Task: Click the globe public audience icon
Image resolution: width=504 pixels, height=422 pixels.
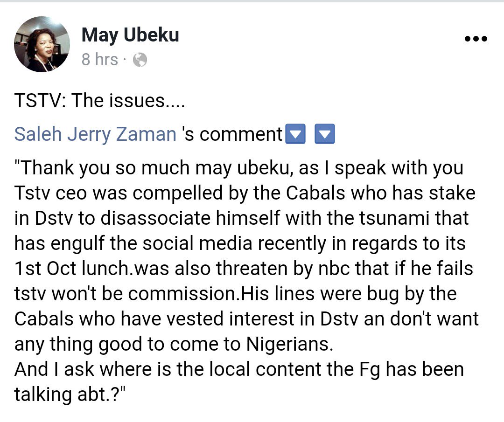Action: [140, 60]
